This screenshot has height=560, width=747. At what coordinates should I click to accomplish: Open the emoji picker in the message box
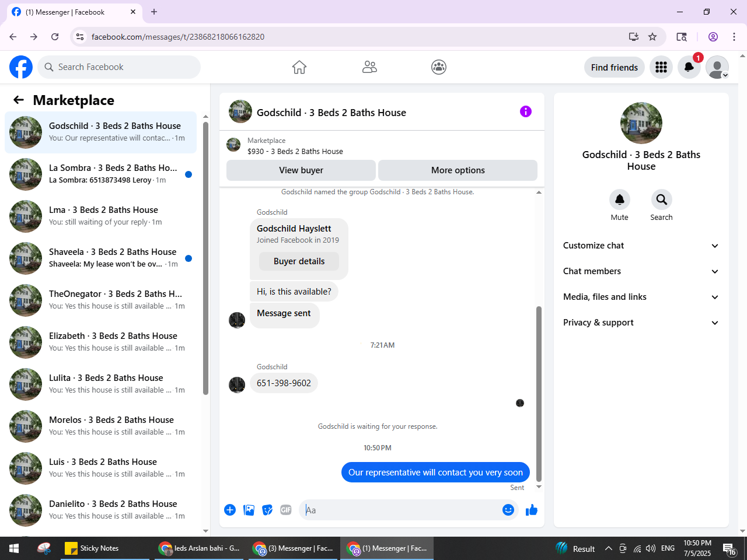(x=508, y=510)
